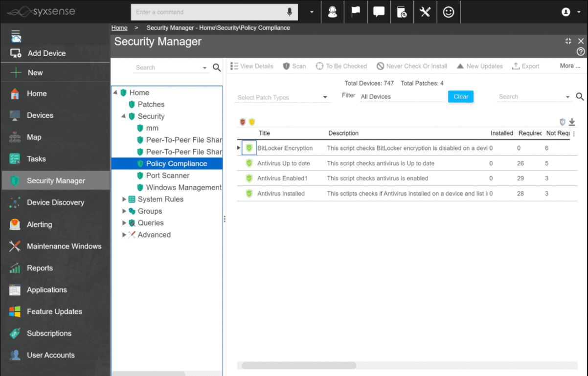Expand the Queries tree node
Screen dimensions: 588x376
pyautogui.click(x=124, y=223)
